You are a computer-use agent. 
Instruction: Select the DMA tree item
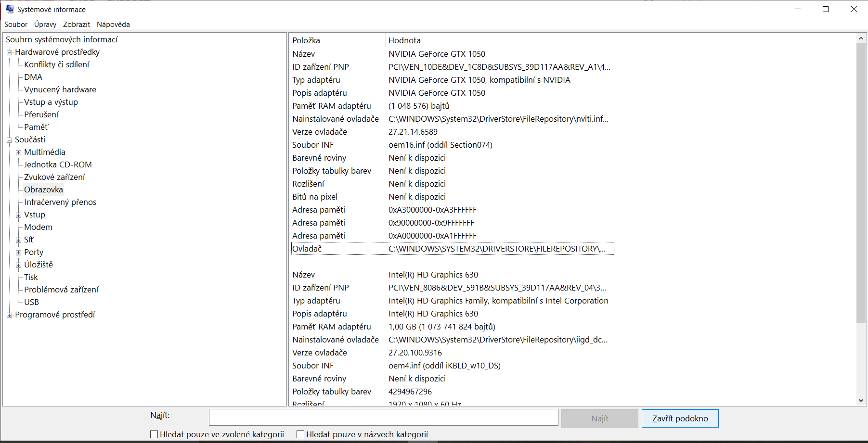pos(33,77)
